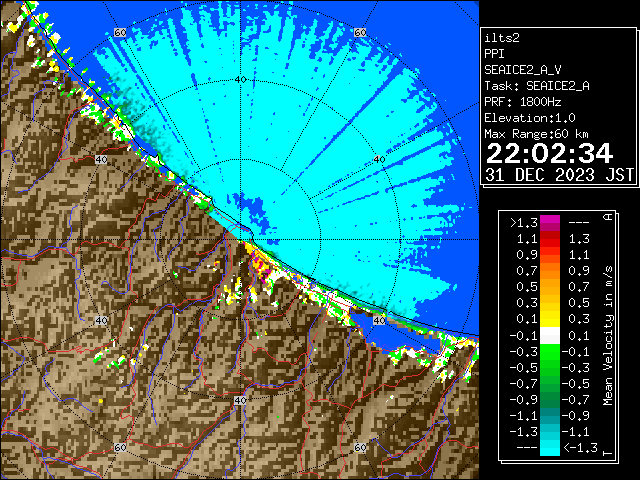Select the white near-zero velocity band

550,336
